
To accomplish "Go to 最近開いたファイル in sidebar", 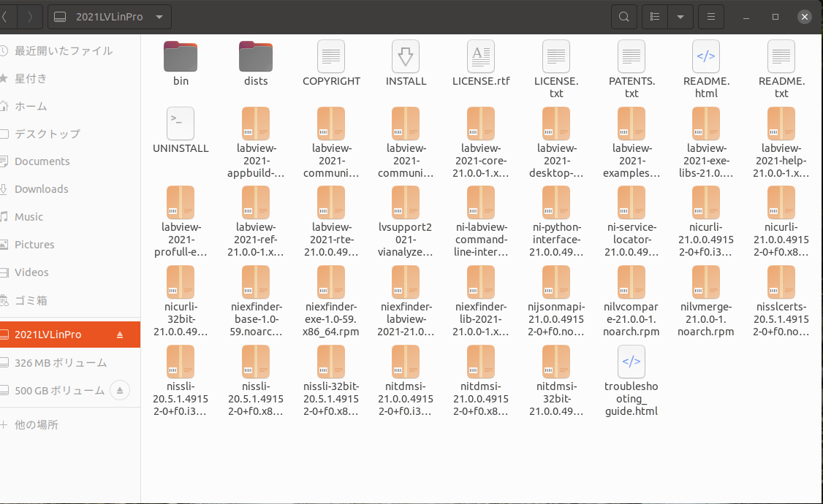I will click(70, 51).
